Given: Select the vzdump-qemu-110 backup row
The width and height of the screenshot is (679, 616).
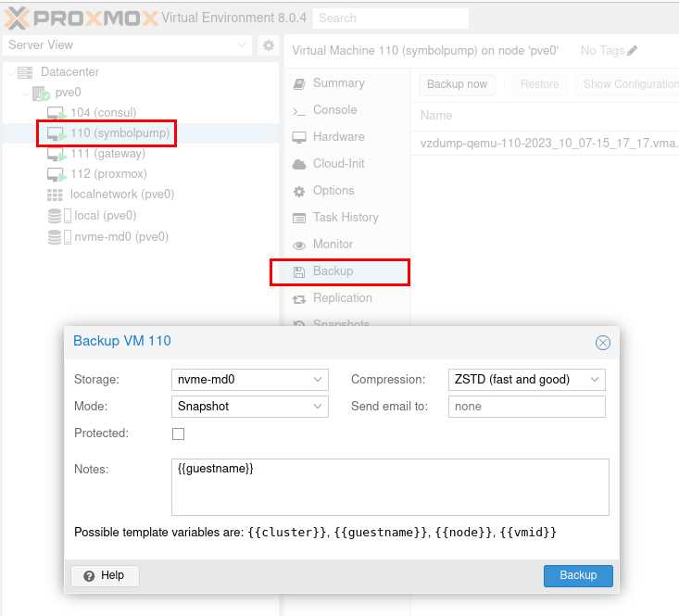Looking at the screenshot, I should (545, 143).
